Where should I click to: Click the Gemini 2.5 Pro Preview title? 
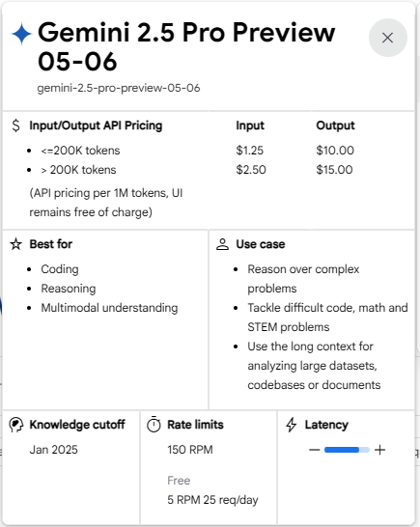tap(186, 46)
